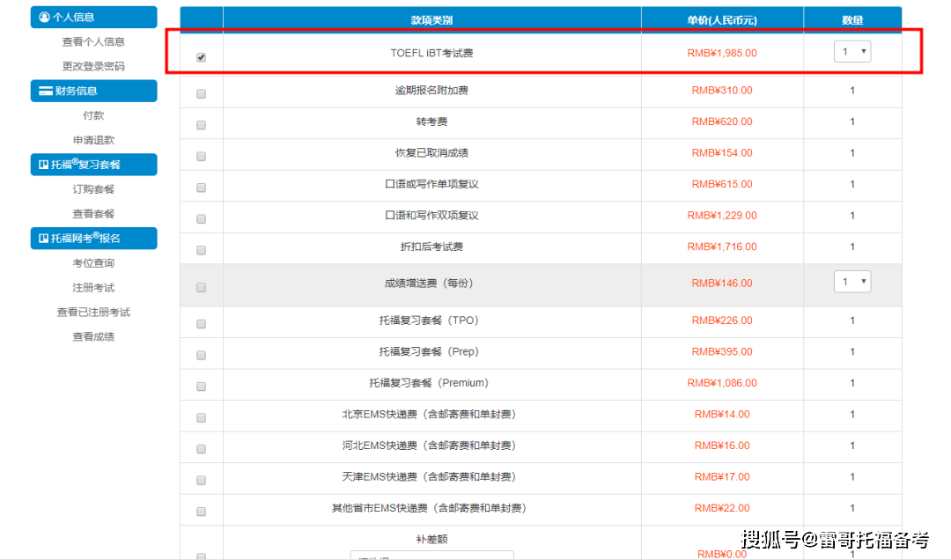The width and height of the screenshot is (951, 560).
Task: Click the price RMB¥226.00
Action: click(x=722, y=321)
